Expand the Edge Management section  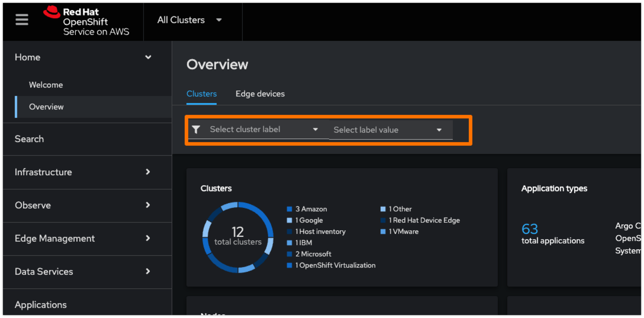click(x=148, y=238)
